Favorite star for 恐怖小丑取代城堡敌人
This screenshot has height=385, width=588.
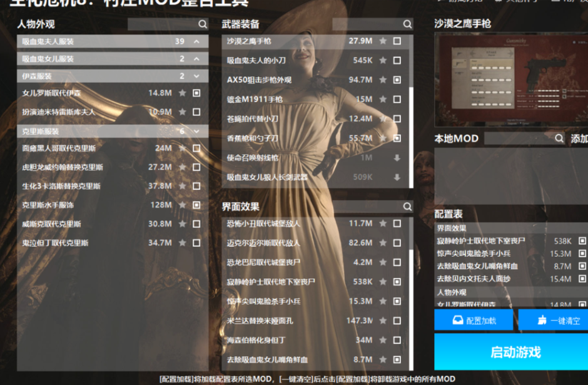tap(383, 223)
